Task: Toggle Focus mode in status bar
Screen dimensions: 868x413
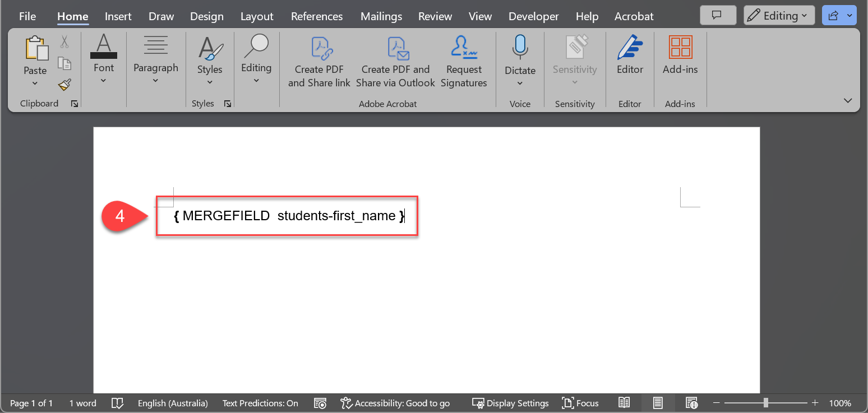Action: 580,403
